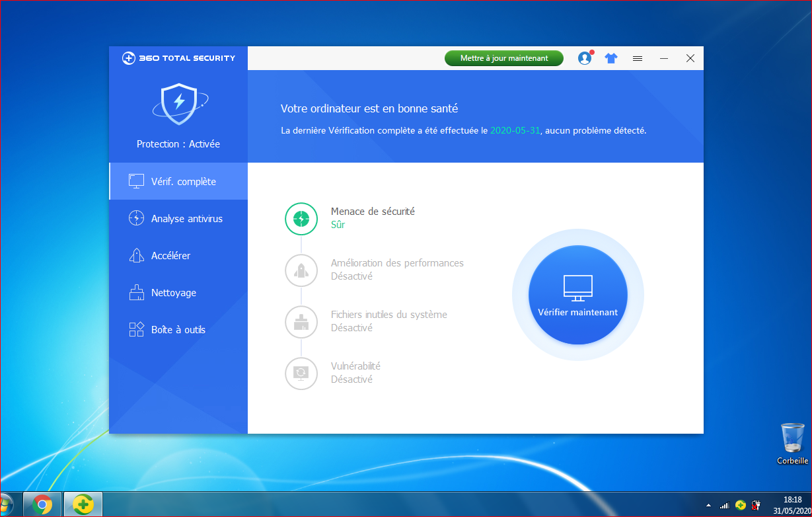
Task: Open the theme shirt icon
Action: coord(611,58)
